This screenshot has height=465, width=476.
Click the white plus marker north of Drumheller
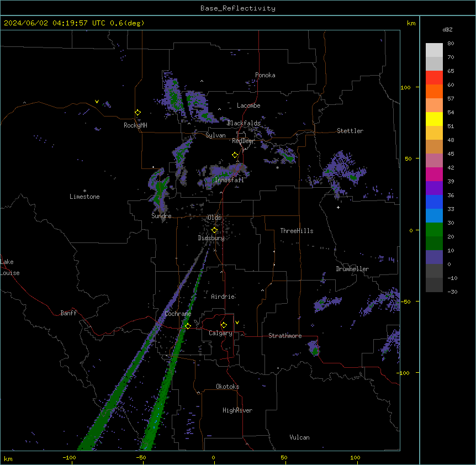[338, 207]
